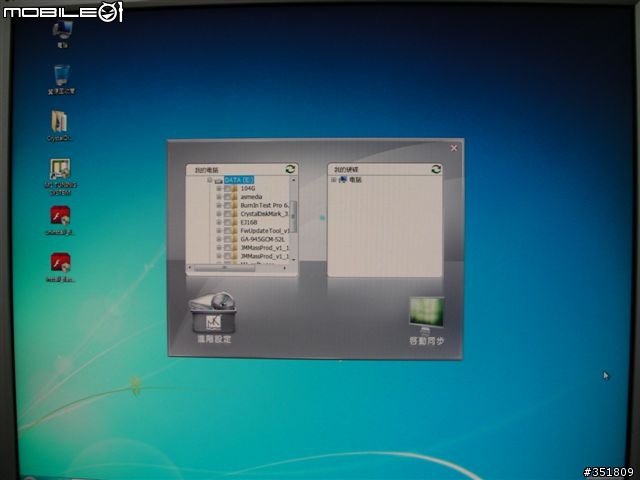Click folder icon beside GA-945GCM-S2L

(x=235, y=239)
